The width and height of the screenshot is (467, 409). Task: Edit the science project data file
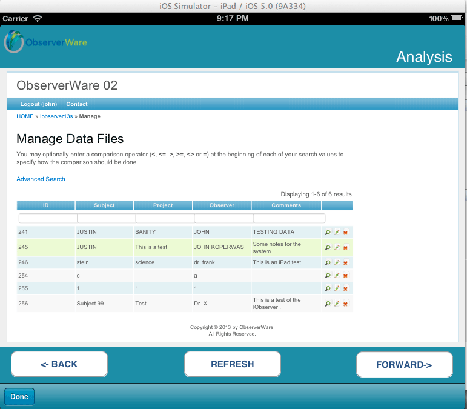(x=337, y=263)
